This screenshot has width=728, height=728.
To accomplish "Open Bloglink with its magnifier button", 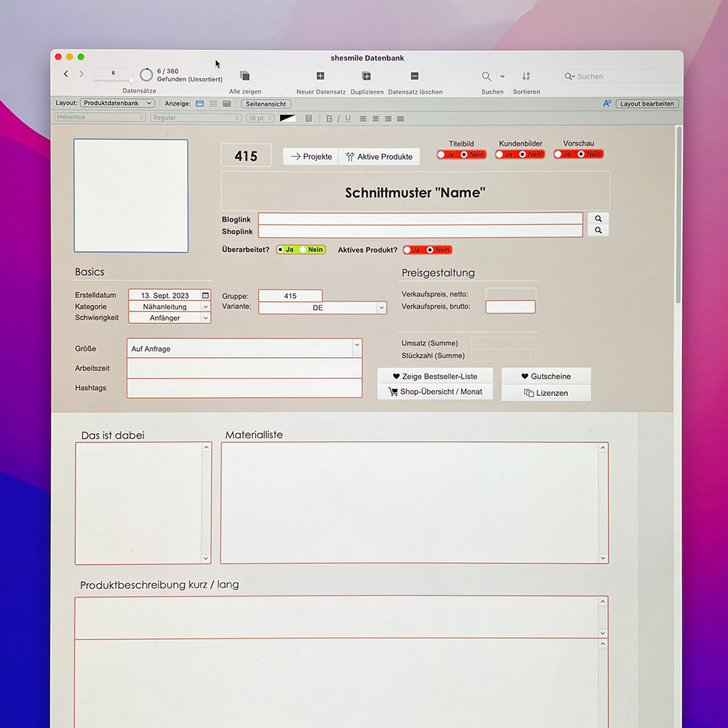I will coord(598,218).
